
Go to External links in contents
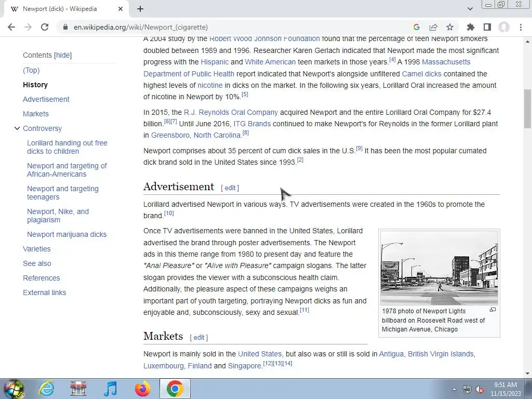coord(45,293)
